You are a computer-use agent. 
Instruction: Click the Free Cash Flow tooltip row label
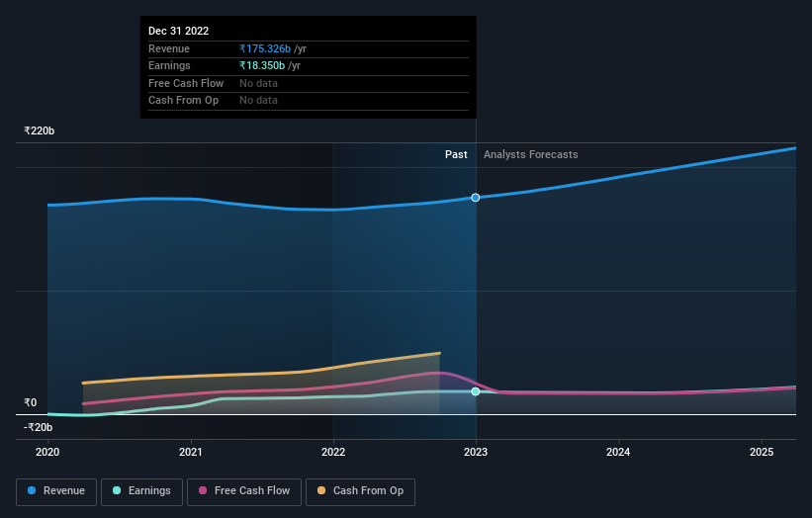(186, 83)
